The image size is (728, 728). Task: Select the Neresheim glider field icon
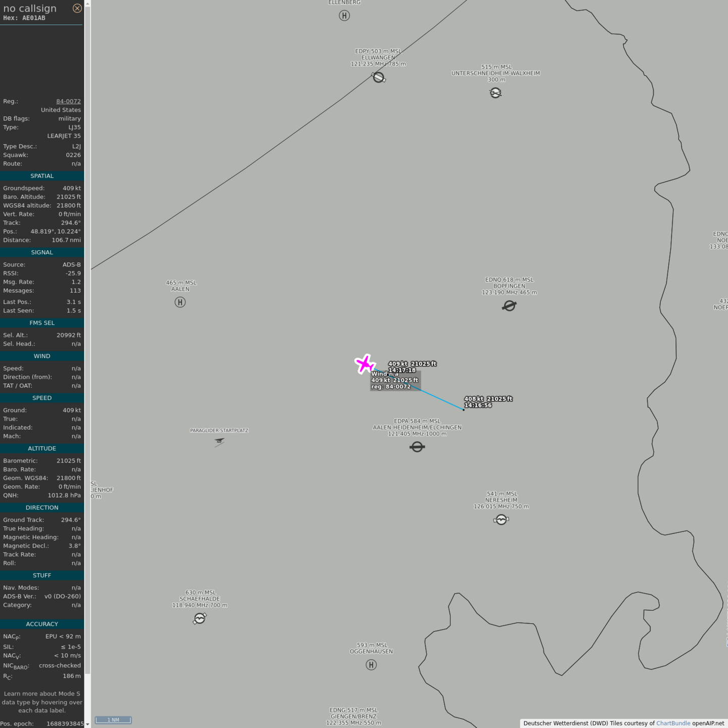click(501, 520)
